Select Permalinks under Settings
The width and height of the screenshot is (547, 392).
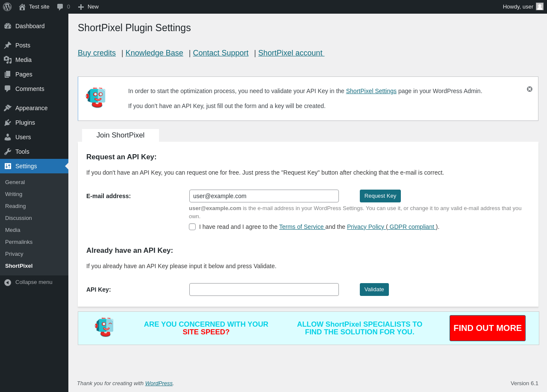(x=34, y=242)
